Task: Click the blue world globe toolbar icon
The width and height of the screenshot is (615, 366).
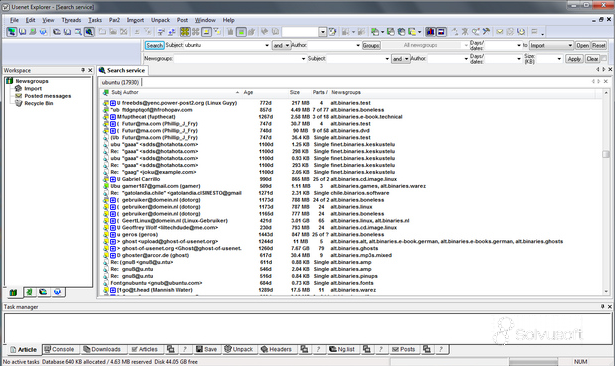Action: (x=43, y=32)
